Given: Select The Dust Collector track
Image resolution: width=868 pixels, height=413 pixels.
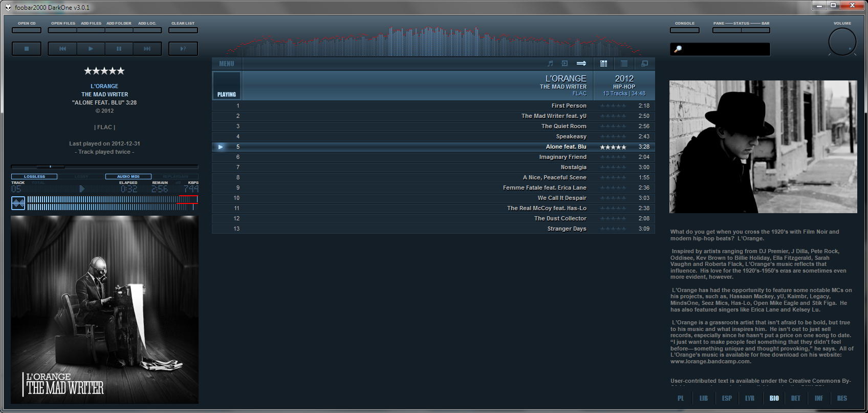Looking at the screenshot, I should [x=433, y=218].
